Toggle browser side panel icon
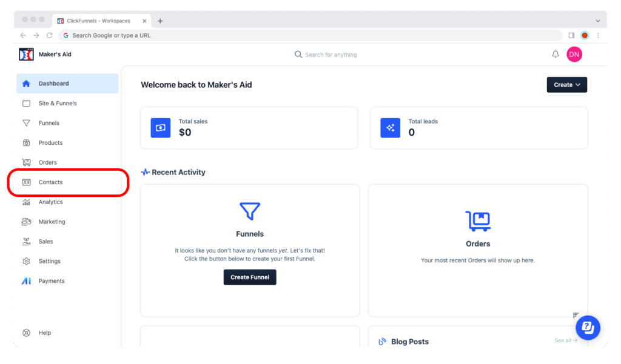621x364 pixels. tap(571, 35)
